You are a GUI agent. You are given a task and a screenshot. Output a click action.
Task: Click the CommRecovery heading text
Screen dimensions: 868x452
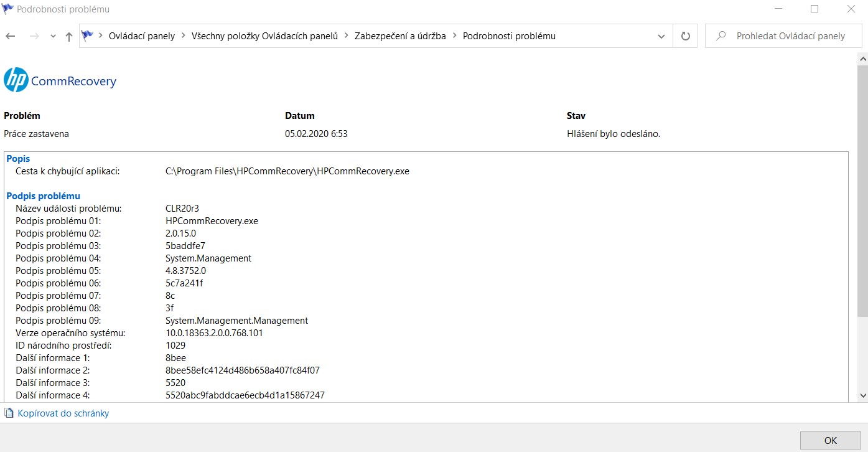73,81
